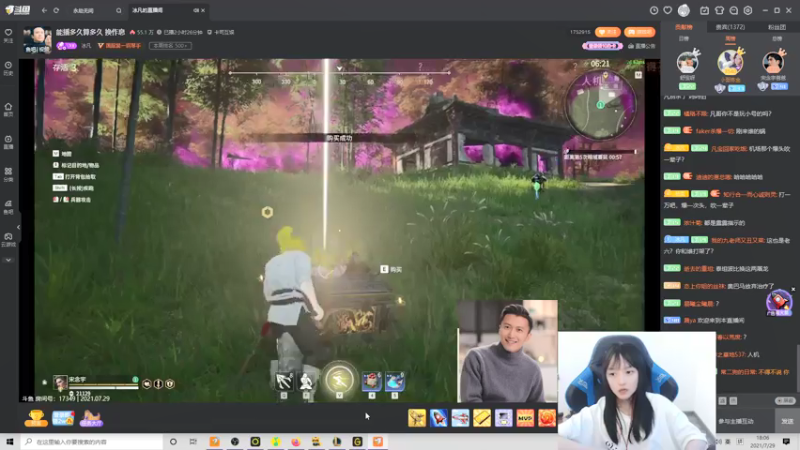Image resolution: width=800 pixels, height=450 pixels.
Task: Click the 关注 heart icon in the left sidebar
Action: point(8,35)
